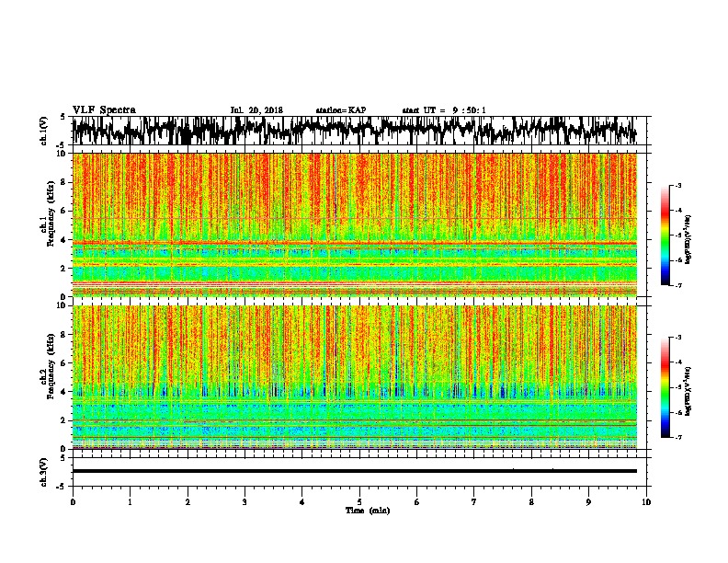Click the ch.1 waveform trace panel
Image resolution: width=728 pixels, height=563 pixels.
359,131
